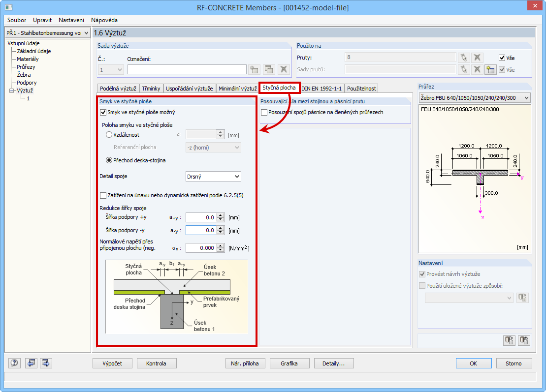546x392 pixels.
Task: Switch to the 'Třmínky' tab
Action: (151, 89)
